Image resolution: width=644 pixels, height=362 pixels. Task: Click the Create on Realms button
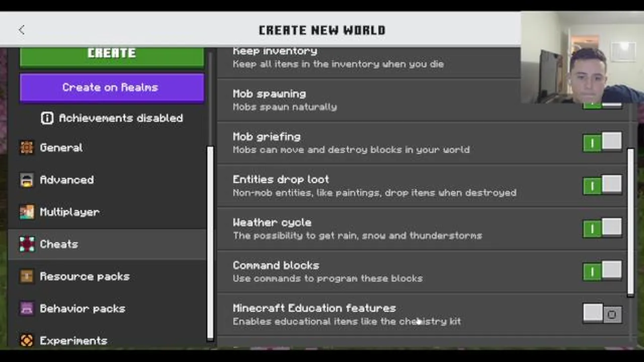click(112, 87)
